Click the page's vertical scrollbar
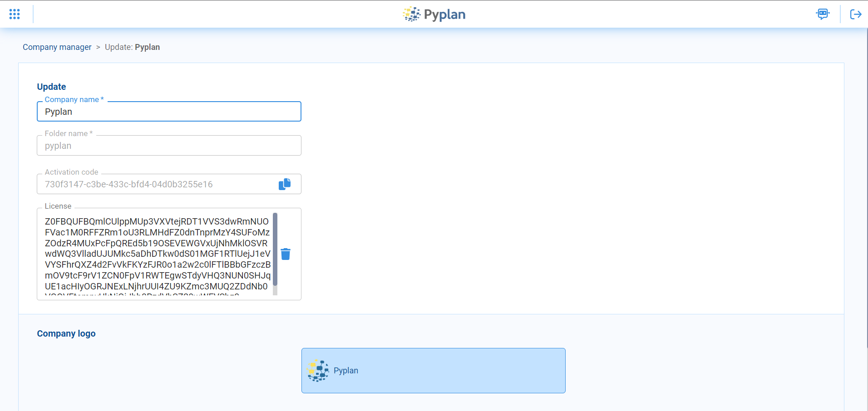Viewport: 868px width, 411px height. 867,181
